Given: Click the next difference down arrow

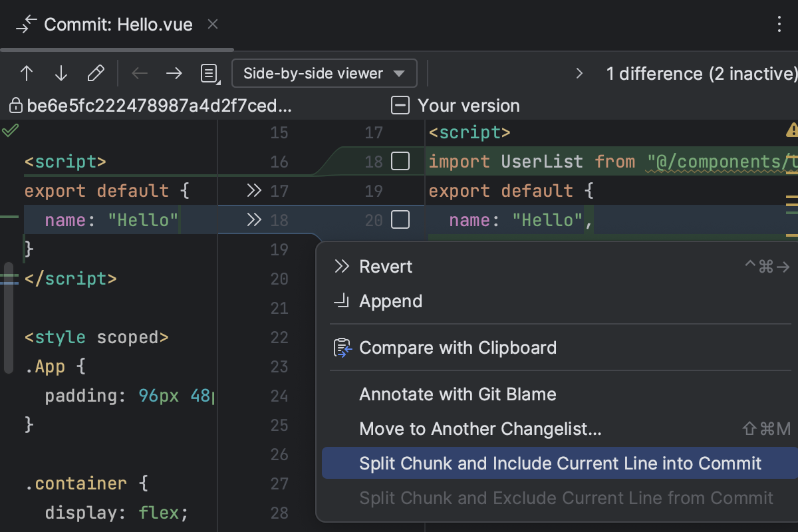Looking at the screenshot, I should point(61,73).
